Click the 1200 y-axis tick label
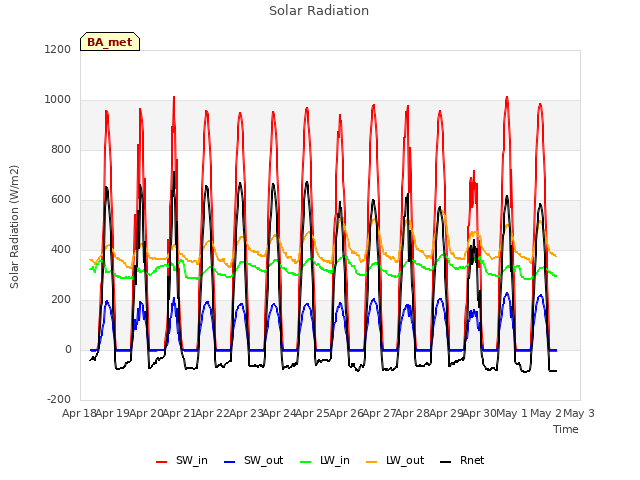This screenshot has height=480, width=640. tap(58, 49)
